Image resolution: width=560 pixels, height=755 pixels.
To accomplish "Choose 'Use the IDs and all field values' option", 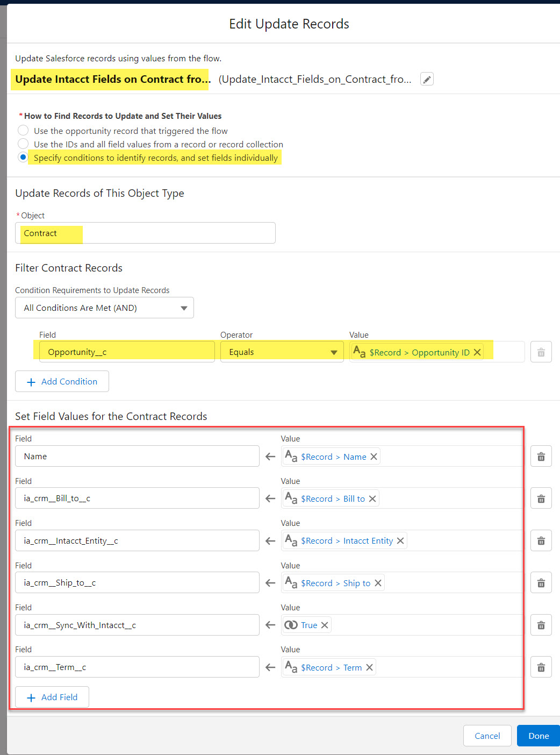I will [x=23, y=144].
